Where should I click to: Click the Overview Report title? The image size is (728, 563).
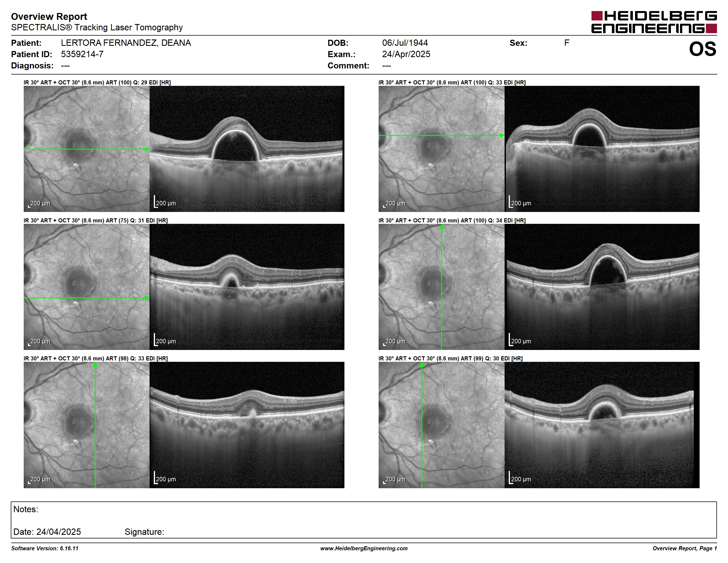(49, 16)
